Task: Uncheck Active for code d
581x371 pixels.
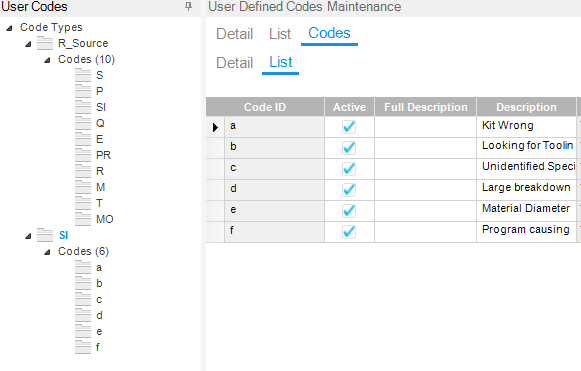Action: (349, 190)
